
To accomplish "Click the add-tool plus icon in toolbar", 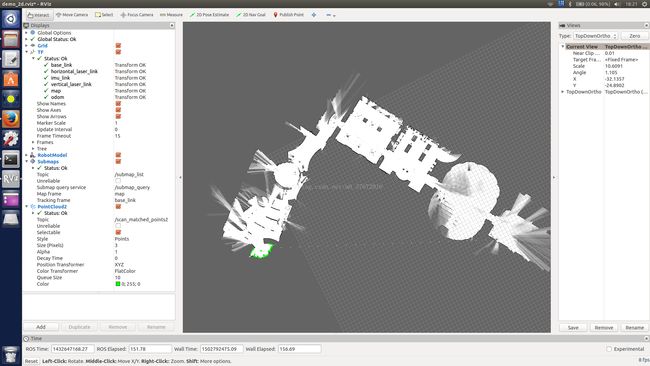I will coord(314,15).
